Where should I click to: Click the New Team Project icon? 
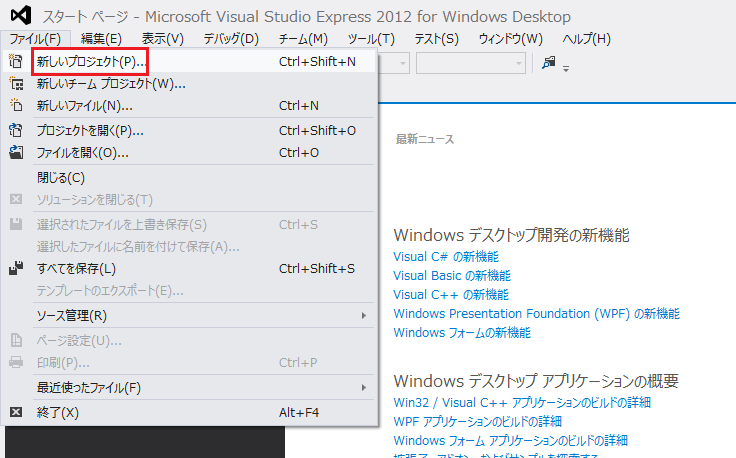click(16, 84)
